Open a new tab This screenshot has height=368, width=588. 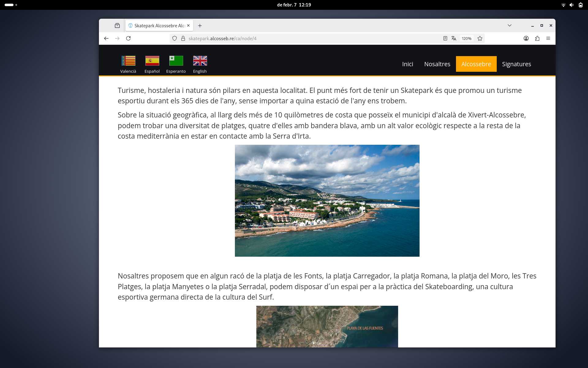point(200,25)
